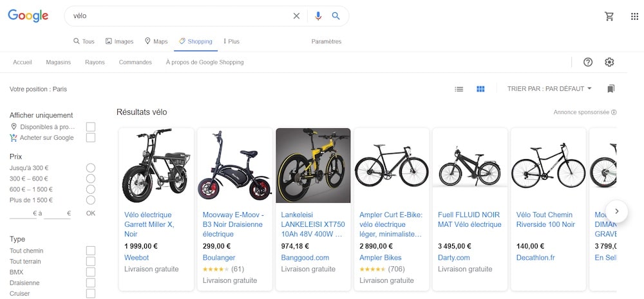This screenshot has width=644, height=299.
Task: Open Vélo Tout Chemin Riverside 100 Noir link
Action: coord(545,220)
